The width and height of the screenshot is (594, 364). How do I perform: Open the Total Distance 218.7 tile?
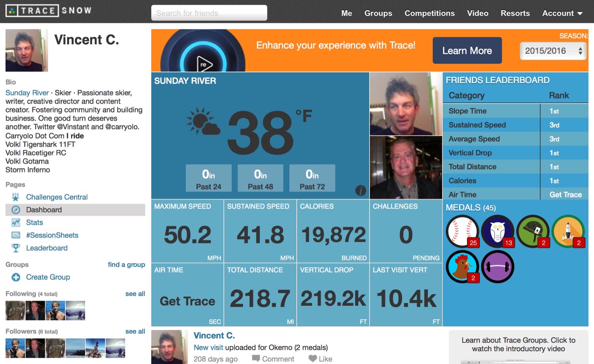(260, 295)
